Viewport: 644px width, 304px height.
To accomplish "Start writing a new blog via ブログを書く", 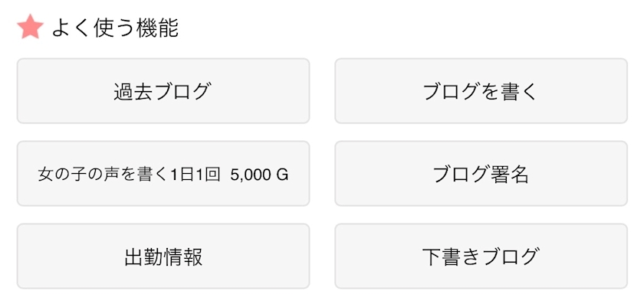I will (481, 90).
